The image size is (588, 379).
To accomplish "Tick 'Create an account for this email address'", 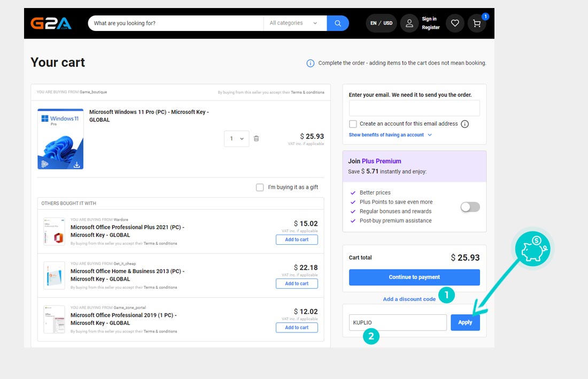I will (353, 124).
